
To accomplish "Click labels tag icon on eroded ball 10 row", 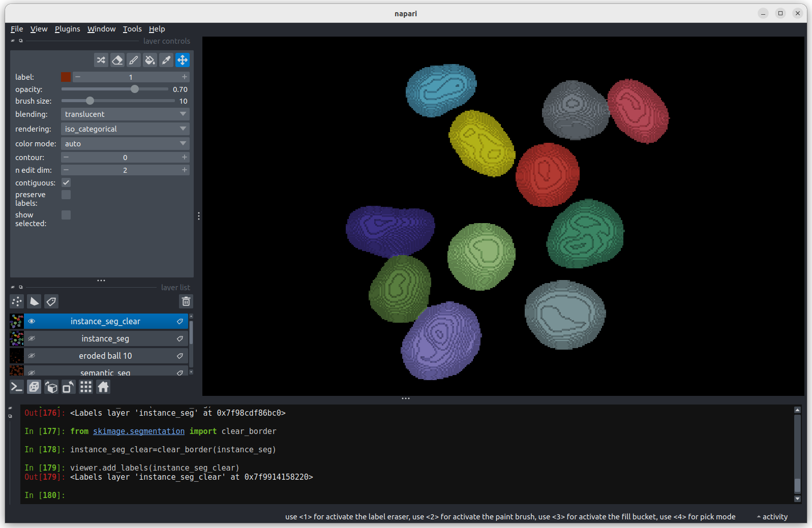I will (179, 356).
